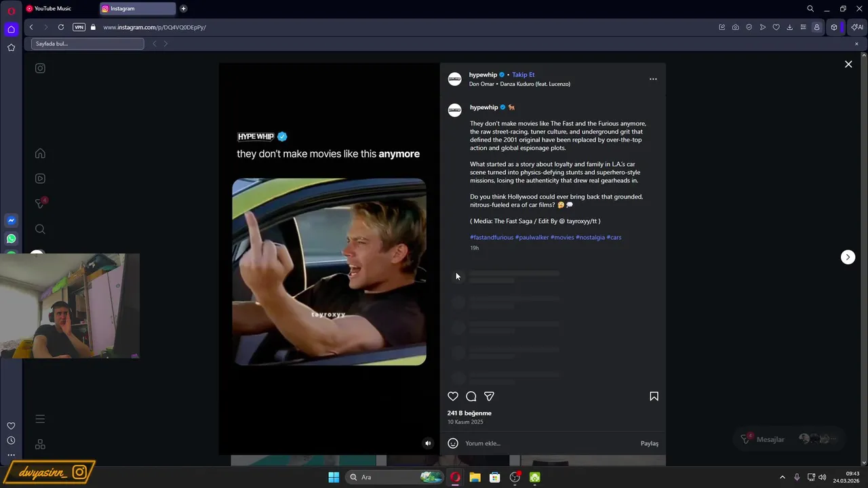Image resolution: width=868 pixels, height=488 pixels.
Task: Open the browser profile icon
Action: click(x=816, y=27)
